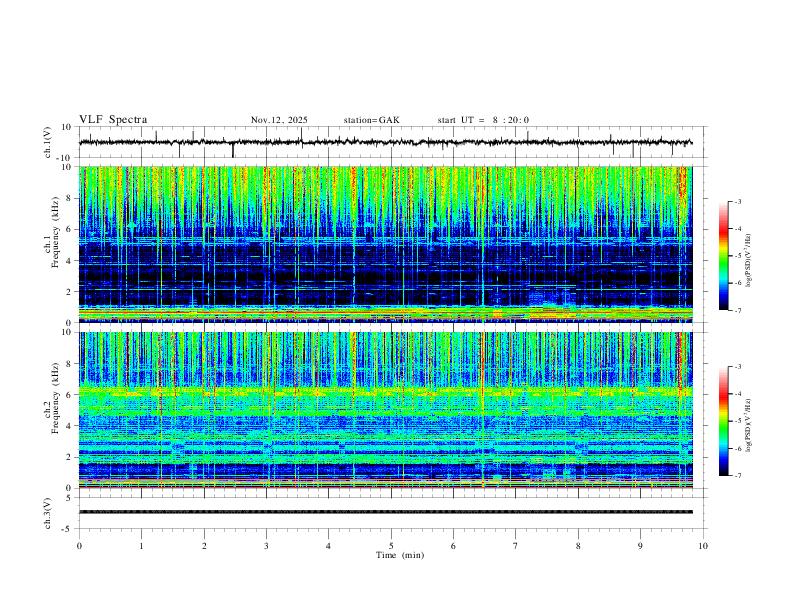Click the "station=GAK" header label

pos(372,120)
